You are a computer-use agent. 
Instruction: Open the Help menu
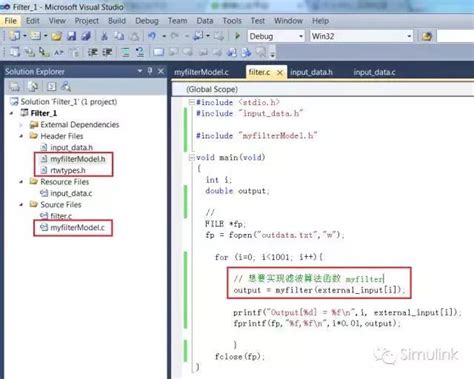[x=320, y=21]
